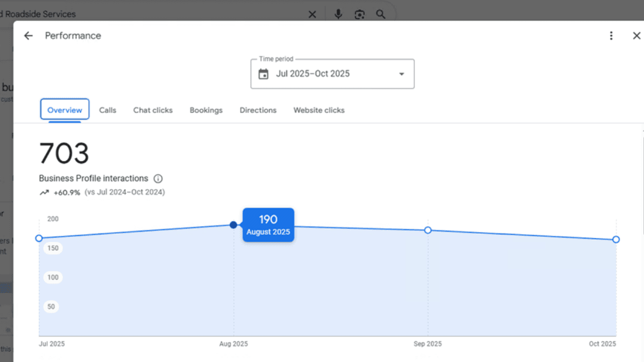Click the 190 August 2025 tooltip
The width and height of the screenshot is (644, 362).
(x=268, y=225)
